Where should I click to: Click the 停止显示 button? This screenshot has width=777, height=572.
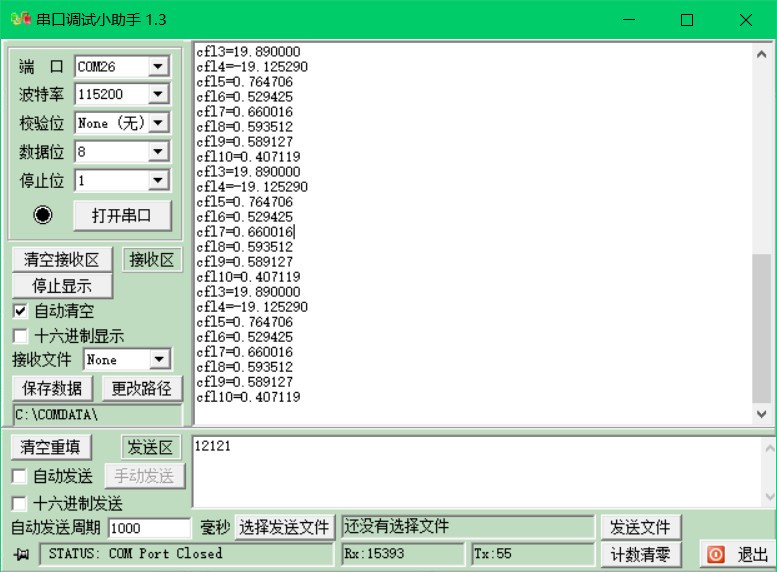click(x=62, y=286)
